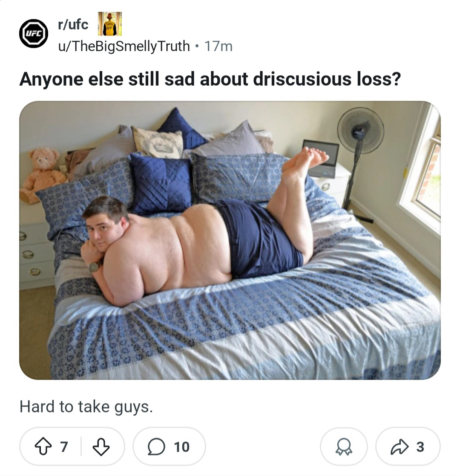
Task: Click the award button pill
Action: (344, 447)
